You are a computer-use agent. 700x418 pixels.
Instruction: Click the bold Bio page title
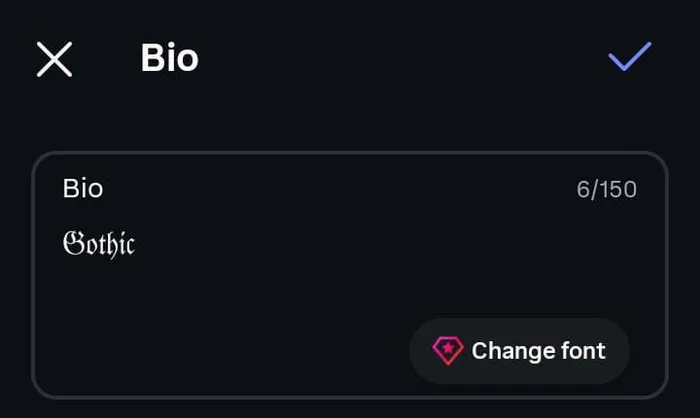coord(170,58)
